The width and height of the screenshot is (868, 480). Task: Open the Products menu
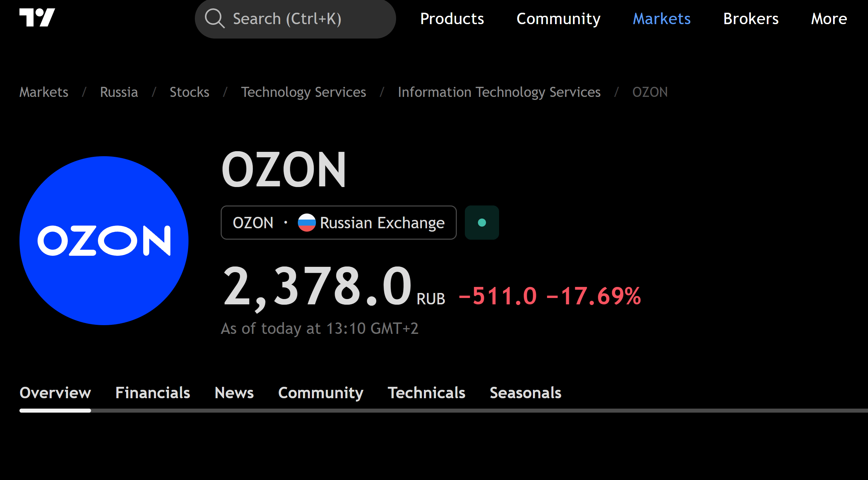452,18
